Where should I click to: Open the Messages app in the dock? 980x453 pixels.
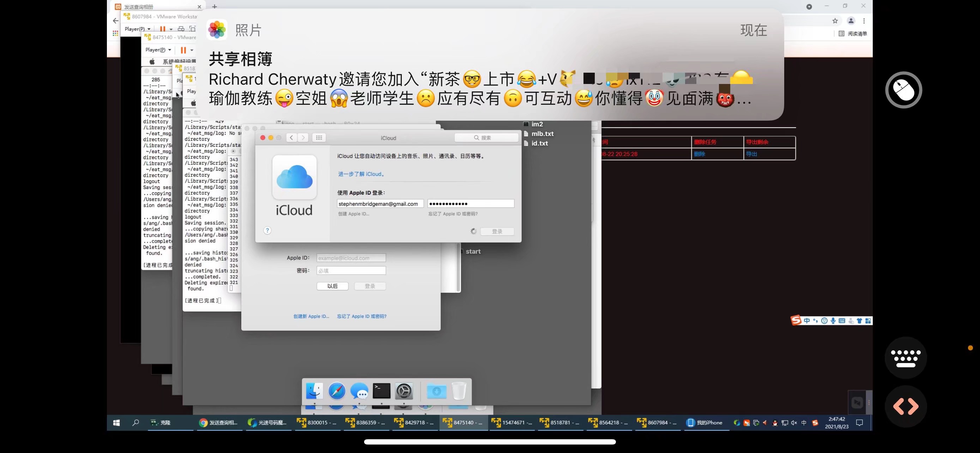click(x=359, y=391)
